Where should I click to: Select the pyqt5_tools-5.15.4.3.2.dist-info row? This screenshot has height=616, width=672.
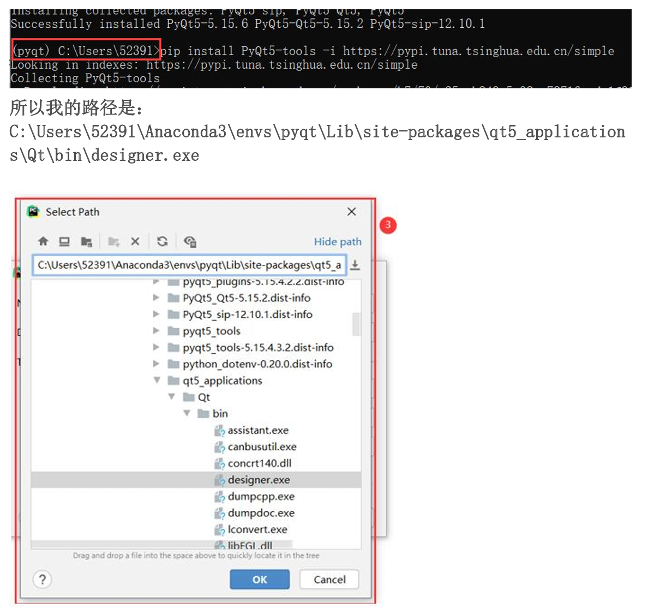(196, 347)
